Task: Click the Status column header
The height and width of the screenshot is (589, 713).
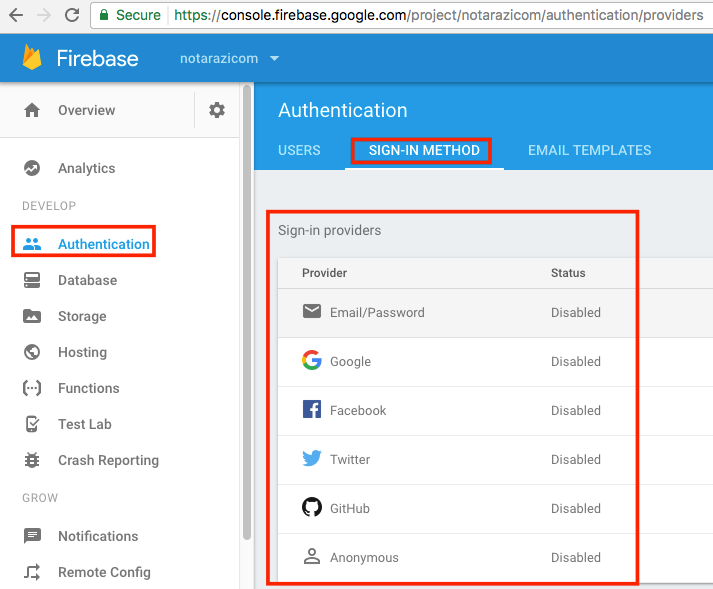Action: [x=568, y=273]
